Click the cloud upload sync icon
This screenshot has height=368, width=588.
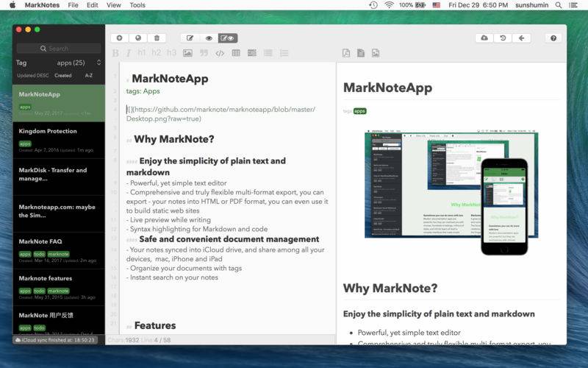tap(484, 38)
